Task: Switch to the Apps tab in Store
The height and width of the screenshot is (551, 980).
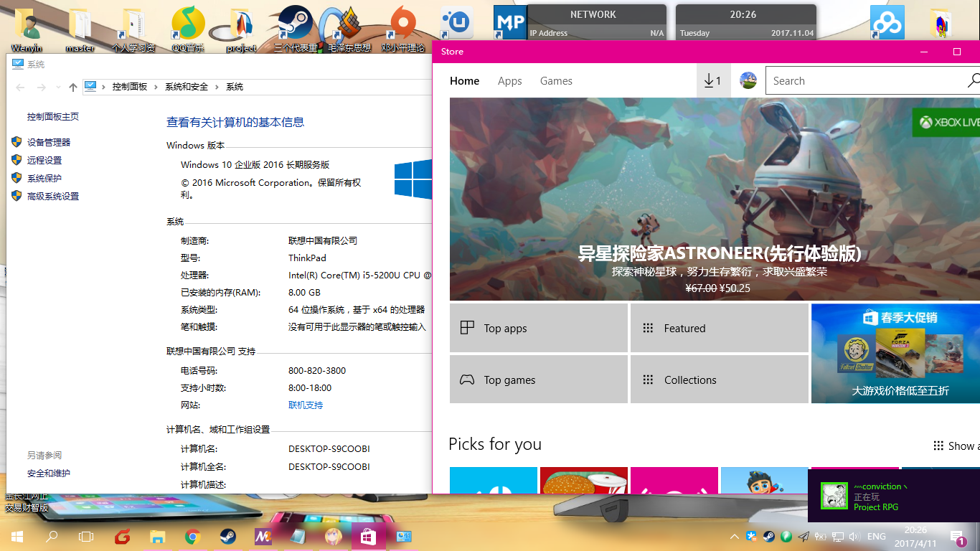Action: coord(510,81)
